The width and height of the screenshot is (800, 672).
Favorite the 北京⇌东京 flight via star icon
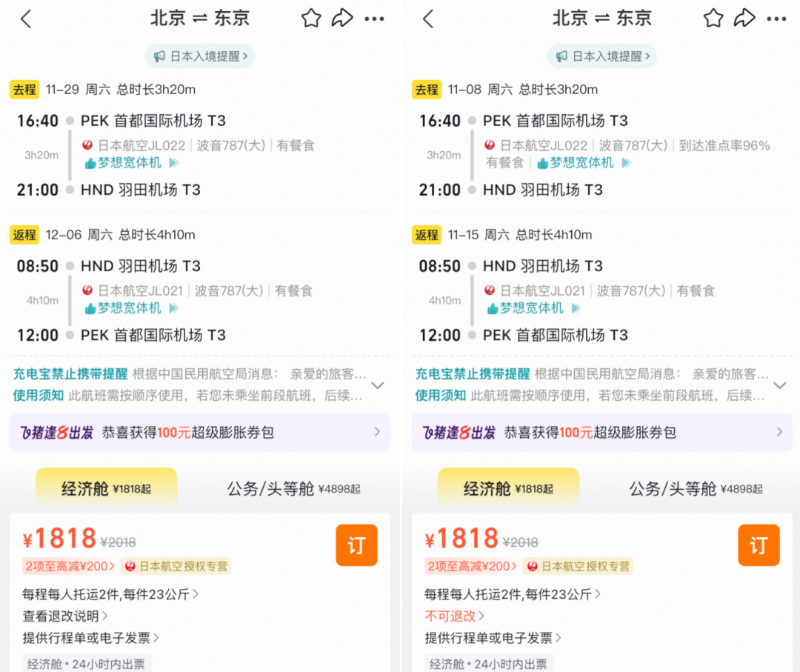click(310, 18)
